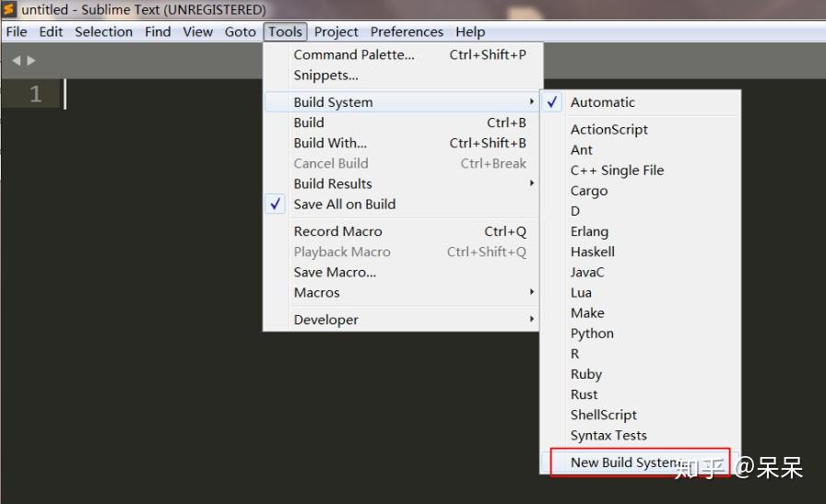Viewport: 826px width, 504px height.
Task: Click the left tab navigation arrow
Action: pos(17,61)
